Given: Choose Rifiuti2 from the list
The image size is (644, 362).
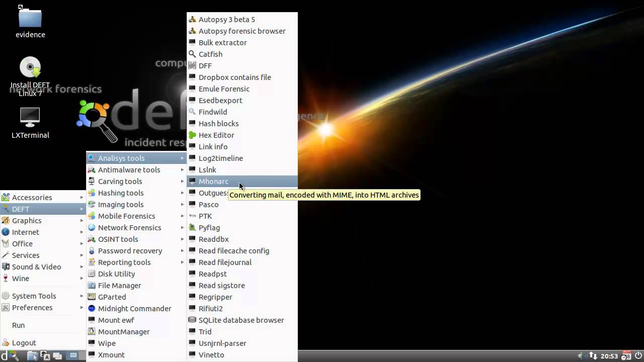Looking at the screenshot, I should [242, 309].
